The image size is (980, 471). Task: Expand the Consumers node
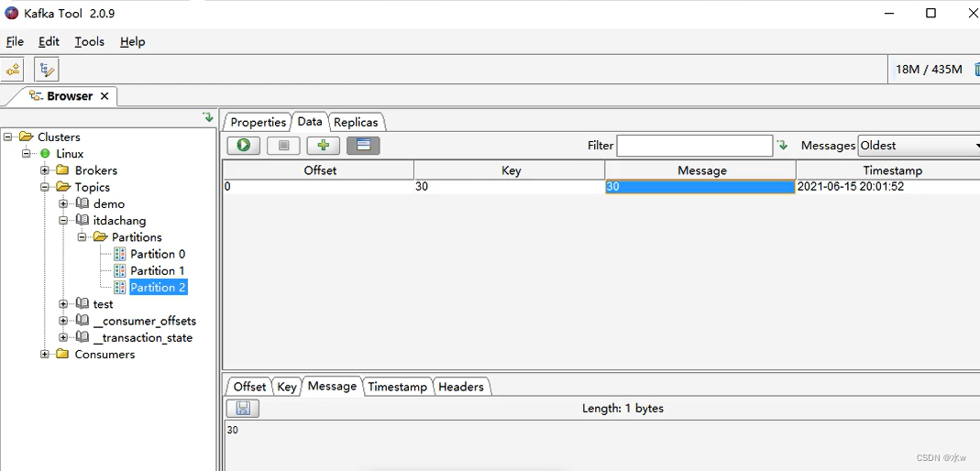tap(45, 355)
